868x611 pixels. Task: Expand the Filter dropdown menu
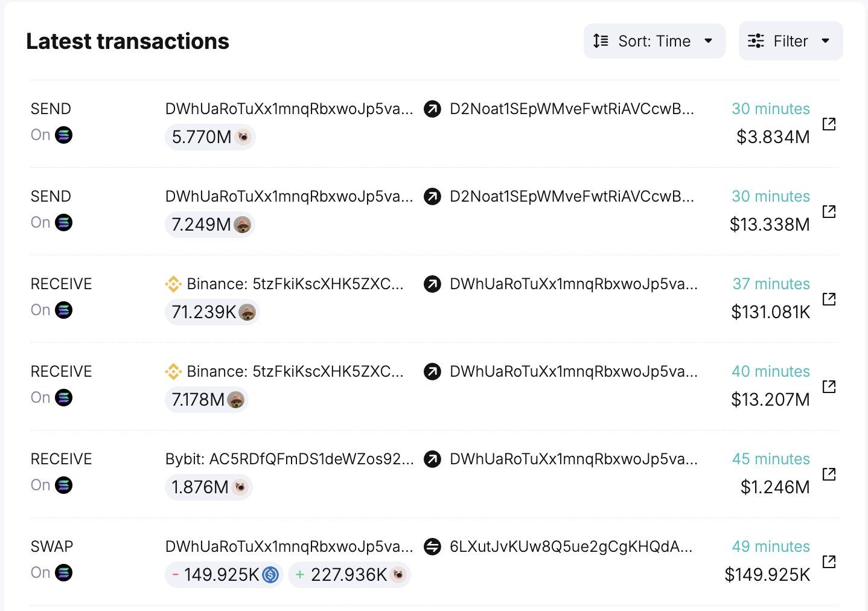790,41
